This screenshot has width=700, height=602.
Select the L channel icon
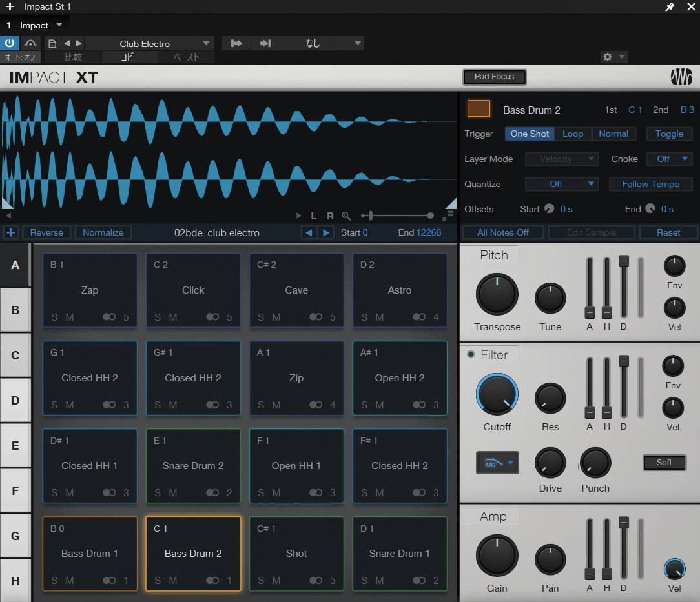[x=314, y=216]
